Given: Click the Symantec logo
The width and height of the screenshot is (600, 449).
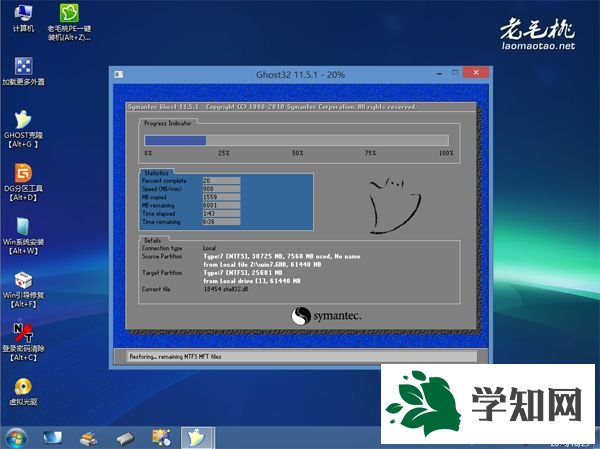Looking at the screenshot, I should [326, 316].
